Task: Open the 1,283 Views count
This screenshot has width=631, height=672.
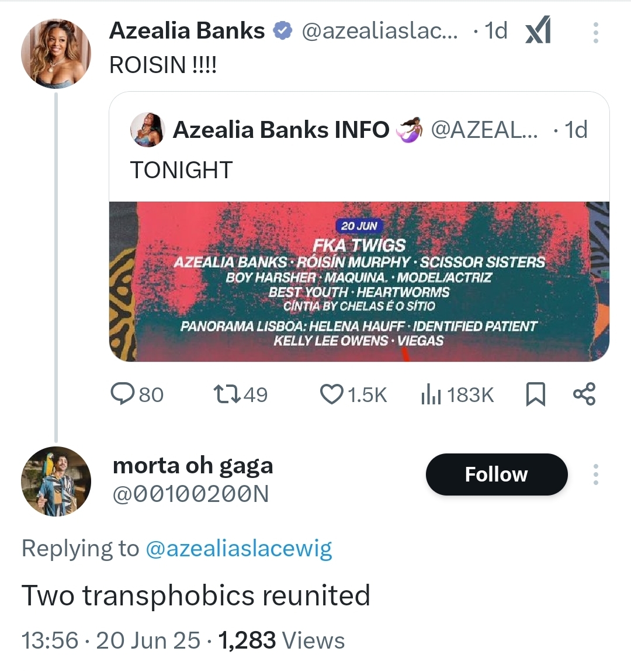Action: 282,640
